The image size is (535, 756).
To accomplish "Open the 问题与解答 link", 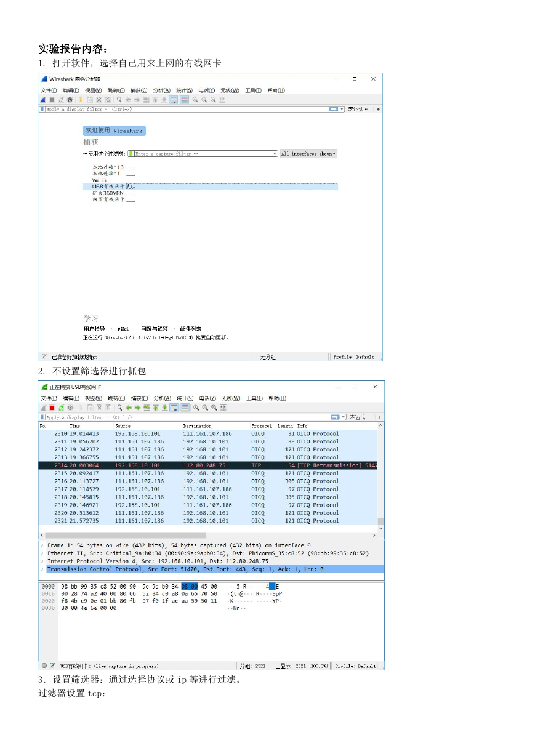I will tap(154, 329).
